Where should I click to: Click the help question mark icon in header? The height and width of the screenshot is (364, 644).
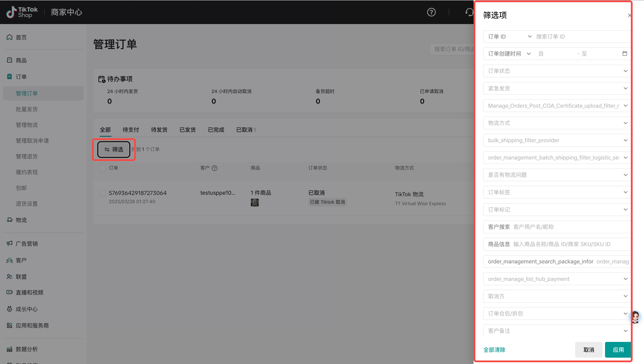[x=431, y=12]
